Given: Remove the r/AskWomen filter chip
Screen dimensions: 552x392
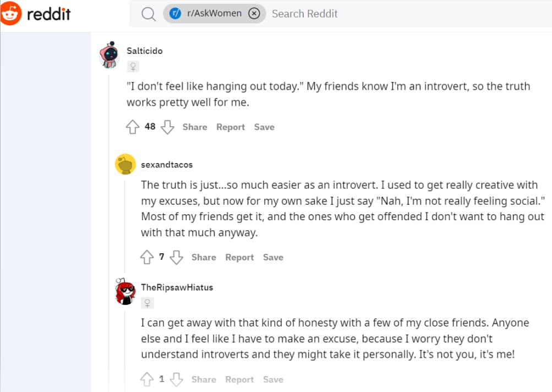Looking at the screenshot, I should tap(254, 13).
